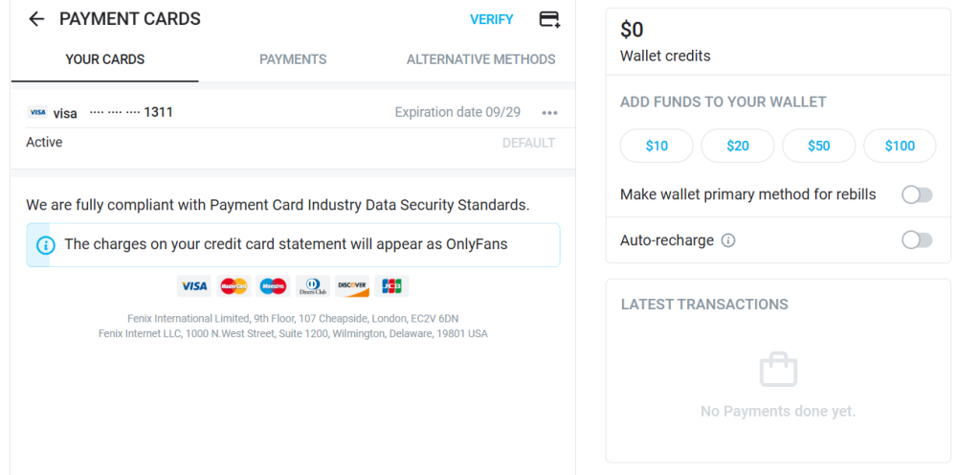This screenshot has height=475, width=980.
Task: Add $10 to your wallet
Action: (x=657, y=146)
